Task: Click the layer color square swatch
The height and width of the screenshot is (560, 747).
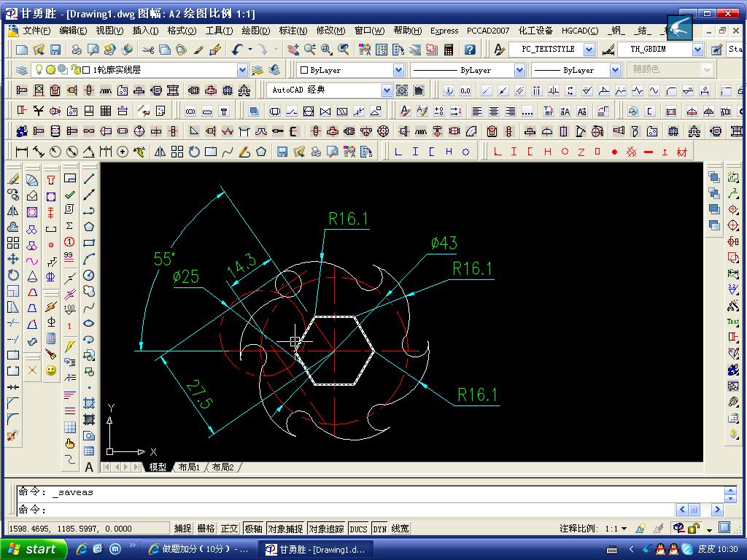Action: (86, 70)
